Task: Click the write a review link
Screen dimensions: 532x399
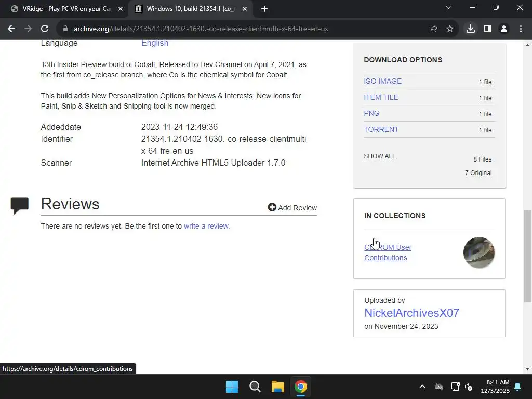Action: [206, 227]
